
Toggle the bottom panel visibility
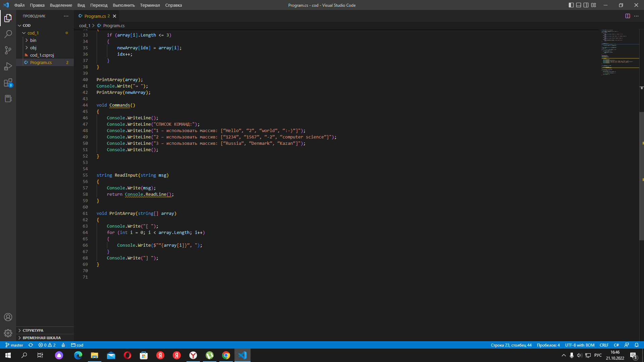tap(578, 5)
